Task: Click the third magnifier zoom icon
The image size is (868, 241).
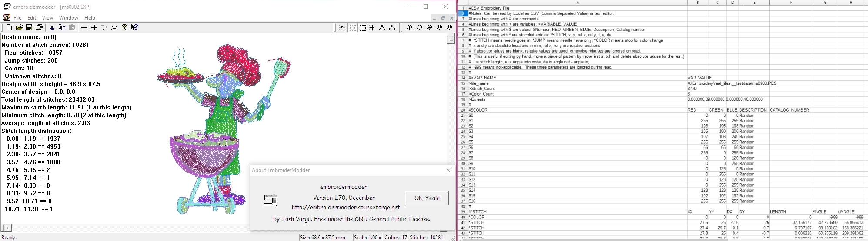Action: point(429,27)
